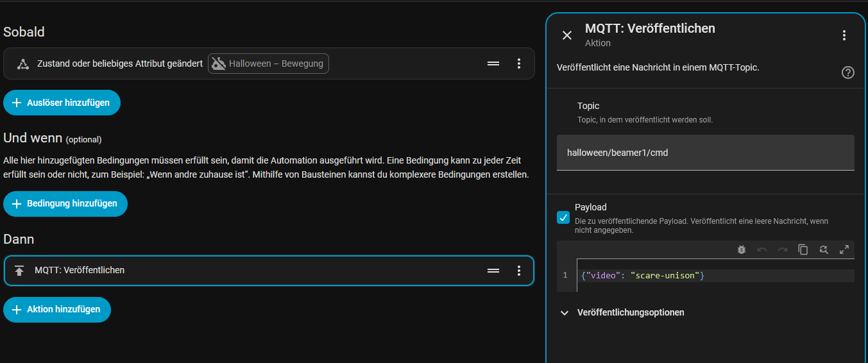Click the motion-off icon in the Halloween chip

coord(219,63)
